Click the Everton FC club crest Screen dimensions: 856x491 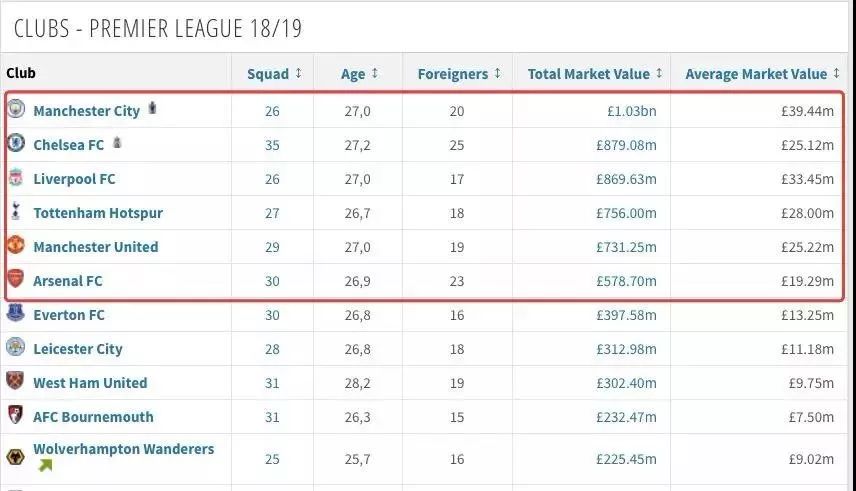pyautogui.click(x=15, y=314)
